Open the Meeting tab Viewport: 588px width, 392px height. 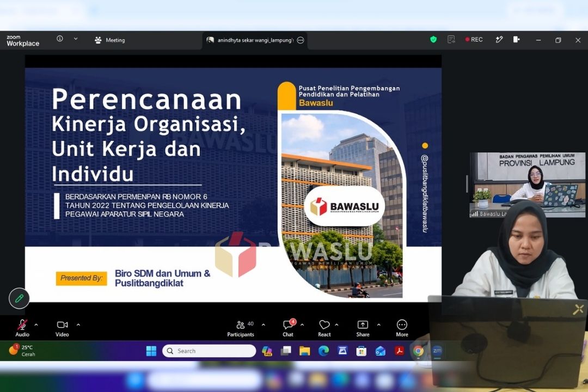point(110,40)
